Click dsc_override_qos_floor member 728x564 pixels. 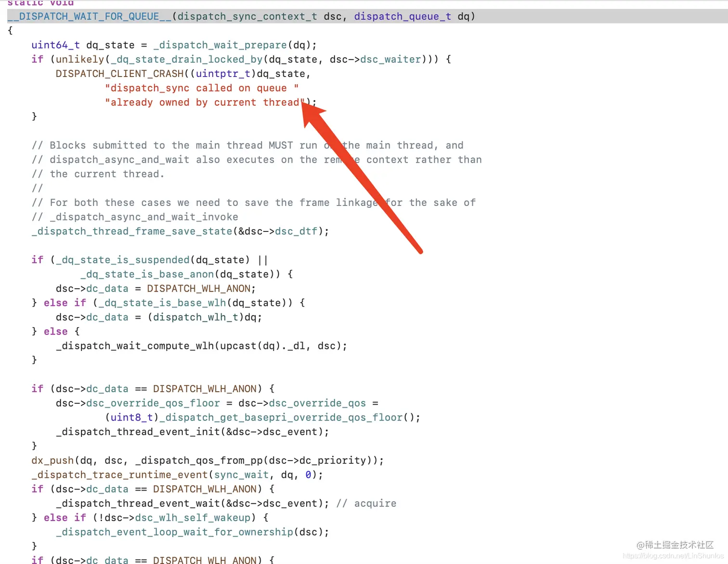coord(153,403)
